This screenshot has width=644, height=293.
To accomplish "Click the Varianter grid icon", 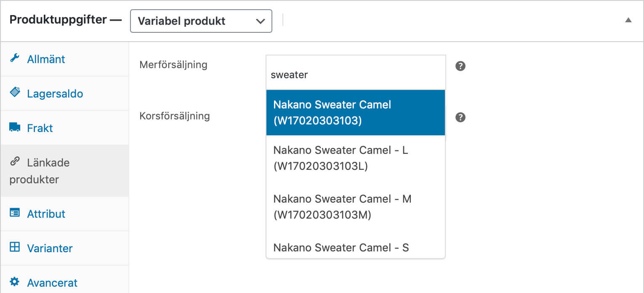I will [x=15, y=248].
